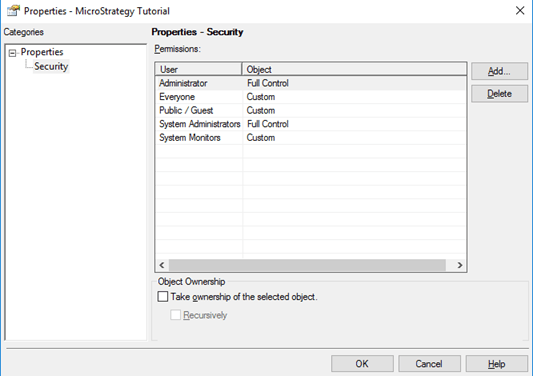Click the right arrow of horizontal scrollbar

click(x=460, y=265)
